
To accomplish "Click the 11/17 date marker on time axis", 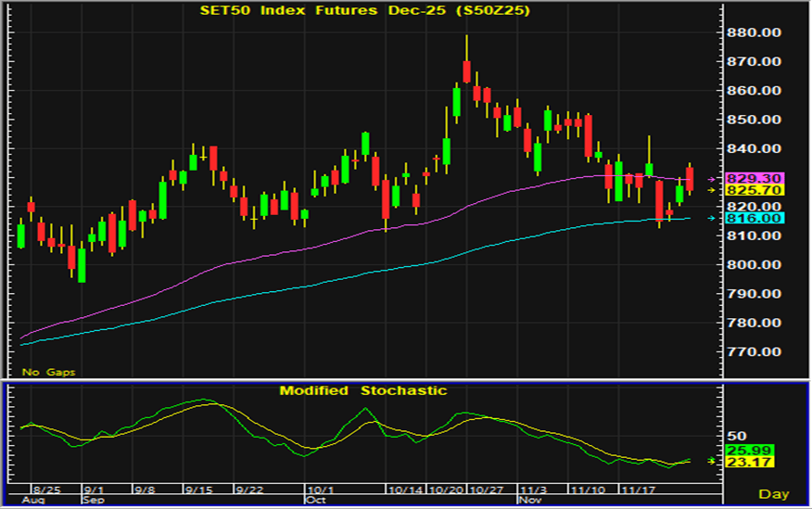I will [x=639, y=488].
